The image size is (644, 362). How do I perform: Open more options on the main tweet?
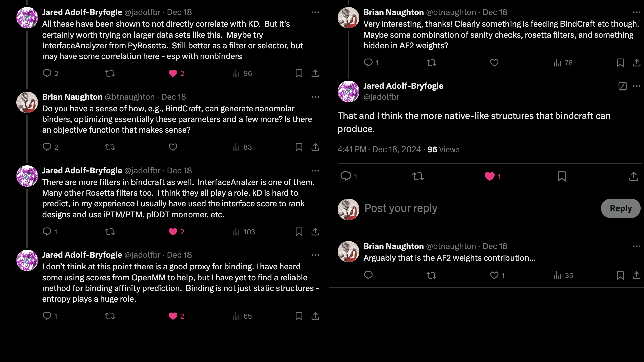(637, 86)
